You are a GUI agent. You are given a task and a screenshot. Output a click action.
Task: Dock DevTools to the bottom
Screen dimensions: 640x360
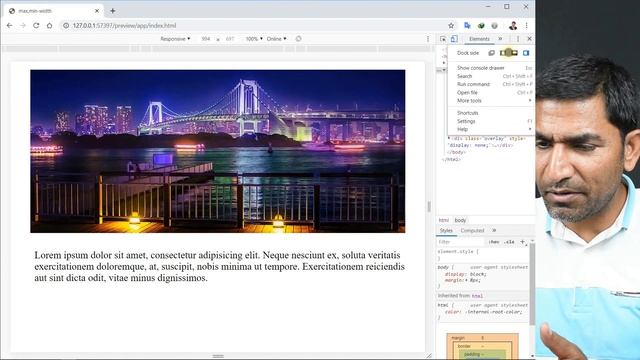pyautogui.click(x=514, y=53)
